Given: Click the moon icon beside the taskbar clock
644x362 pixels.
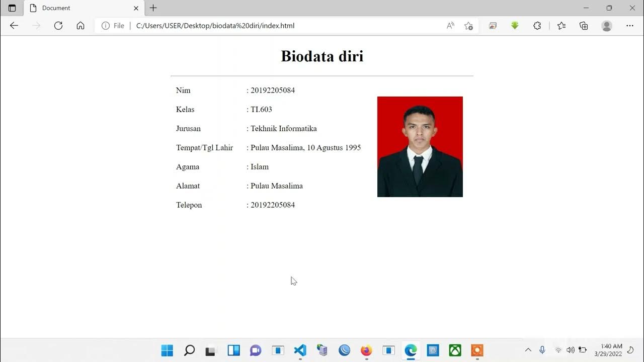Looking at the screenshot, I should (x=630, y=350).
